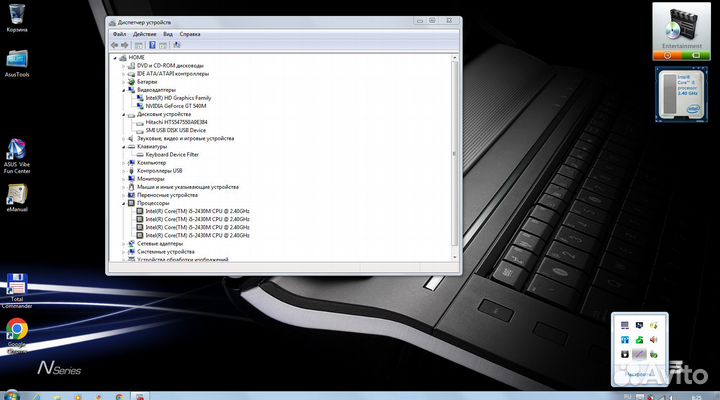Click the Intel Core processor gadget
Screen dimensions: 720x400
pyautogui.click(x=681, y=95)
